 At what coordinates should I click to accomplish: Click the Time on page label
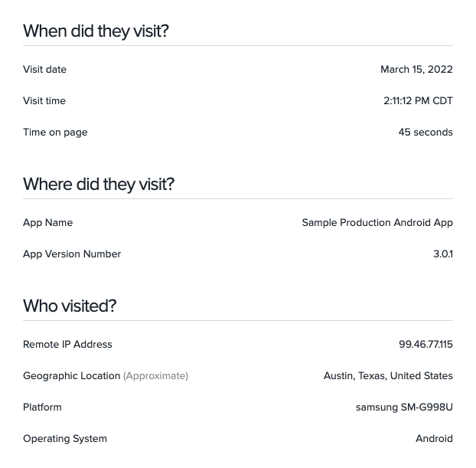point(55,133)
